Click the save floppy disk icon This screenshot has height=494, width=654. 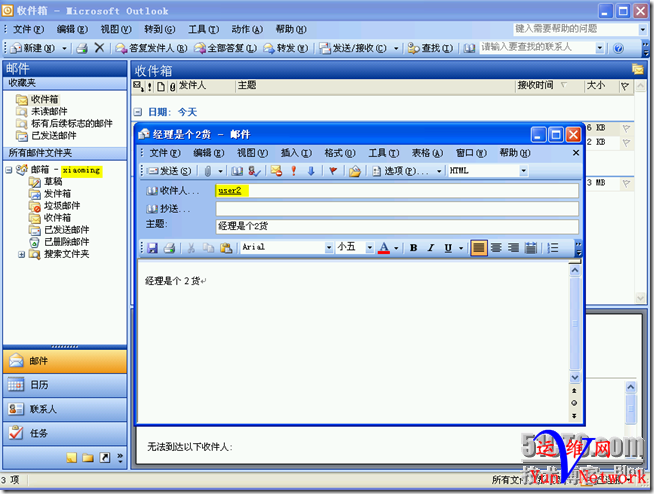pos(152,248)
